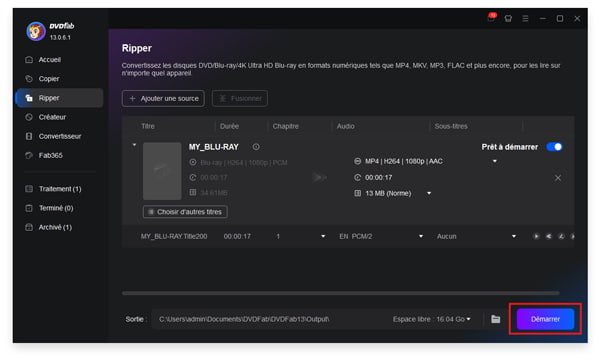
Task: Select the Ripper module in sidebar
Action: pyautogui.click(x=59, y=98)
